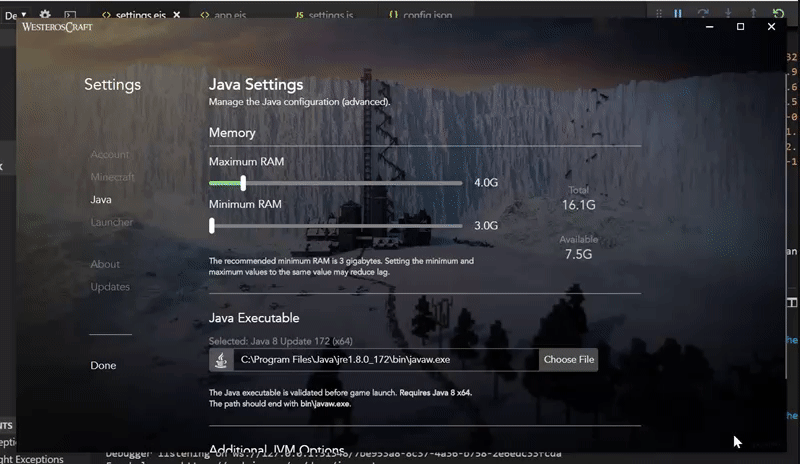This screenshot has height=464, width=800.
Task: Click the Total 16.1G memory value
Action: pyautogui.click(x=579, y=205)
